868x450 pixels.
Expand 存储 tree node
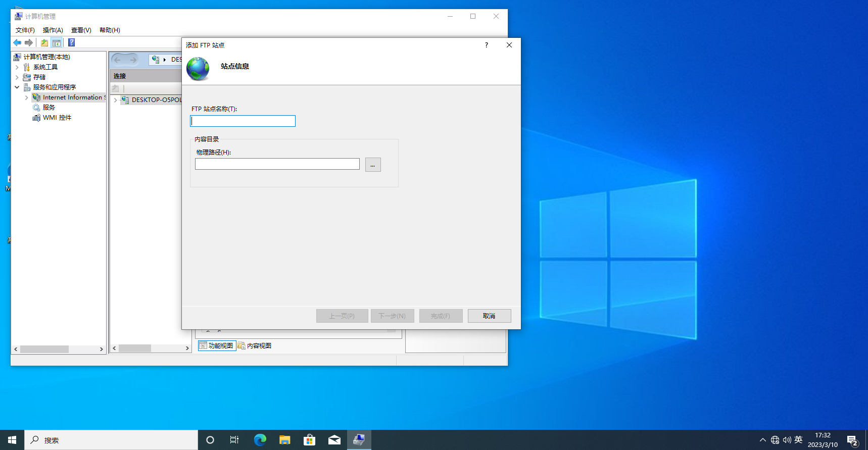click(x=17, y=77)
